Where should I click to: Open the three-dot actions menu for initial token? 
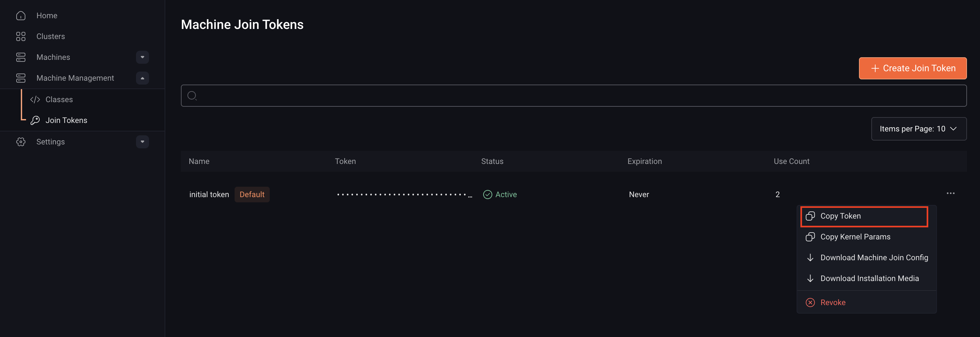click(950, 193)
